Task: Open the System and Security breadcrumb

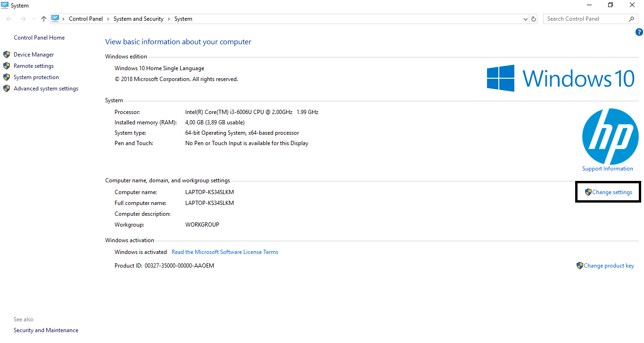Action: pyautogui.click(x=139, y=19)
